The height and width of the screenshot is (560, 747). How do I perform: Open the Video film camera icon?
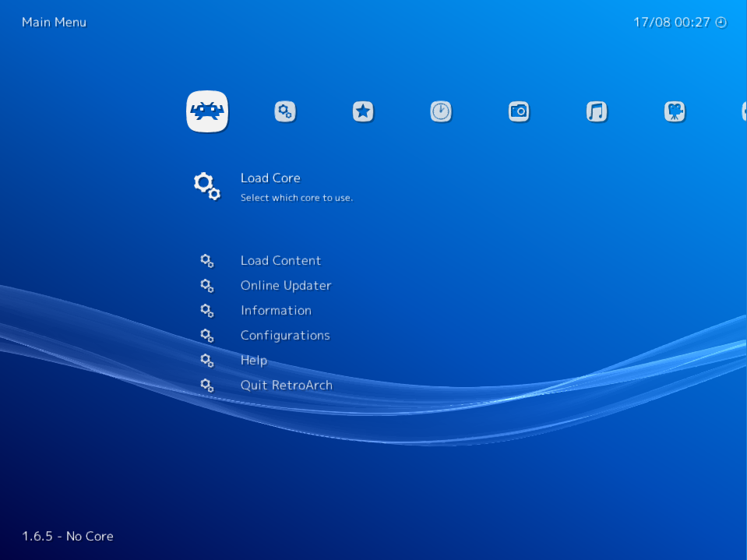675,111
